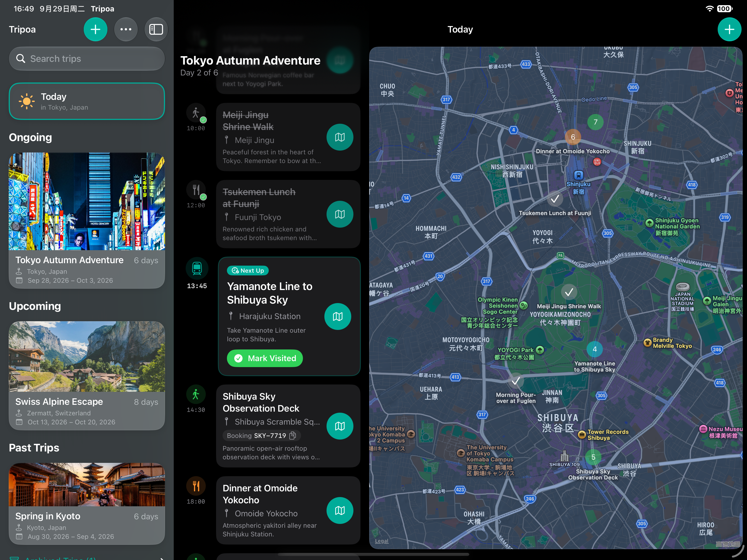747x560 pixels.
Task: Click the Tsukemen Lunch at Fuunji checkmark pin
Action: (x=555, y=199)
